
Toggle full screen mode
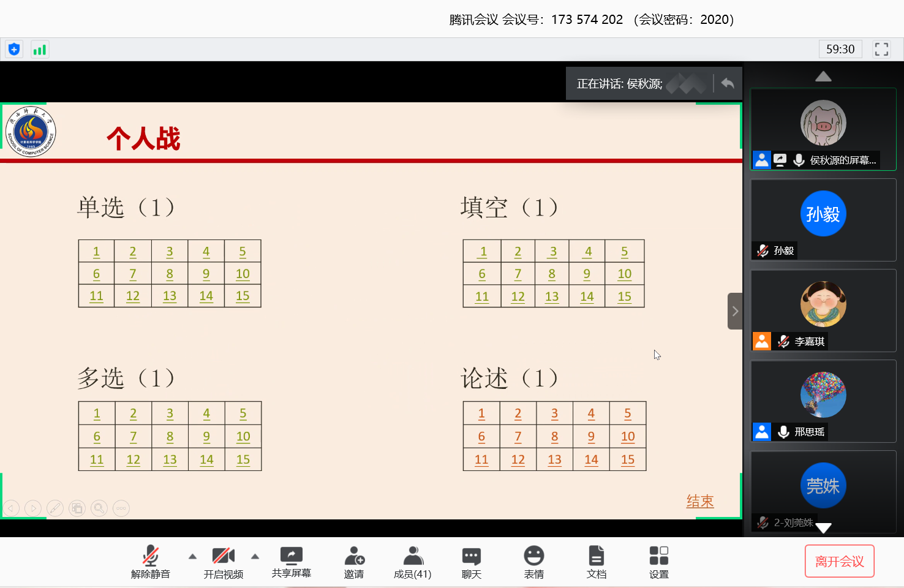coord(881,49)
